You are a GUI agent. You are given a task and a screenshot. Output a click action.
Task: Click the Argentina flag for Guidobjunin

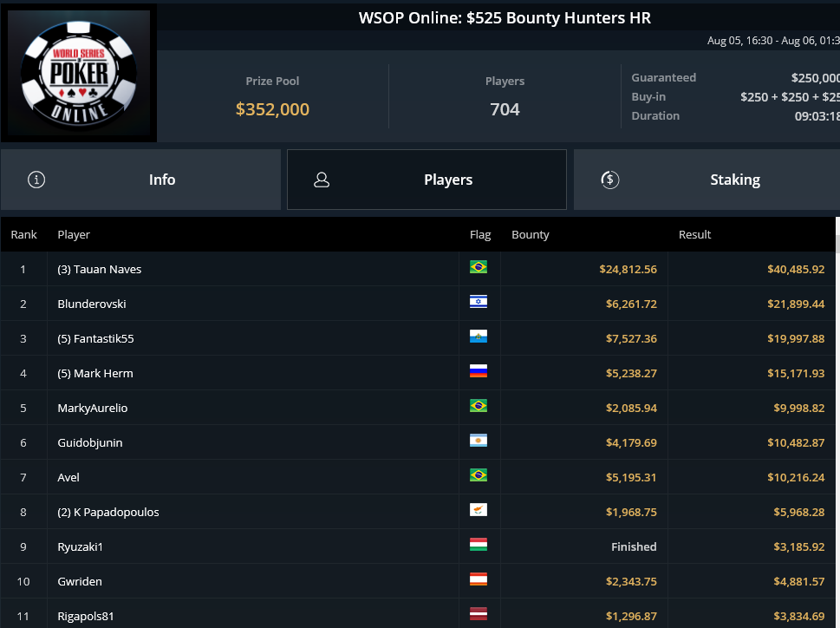pyautogui.click(x=479, y=441)
